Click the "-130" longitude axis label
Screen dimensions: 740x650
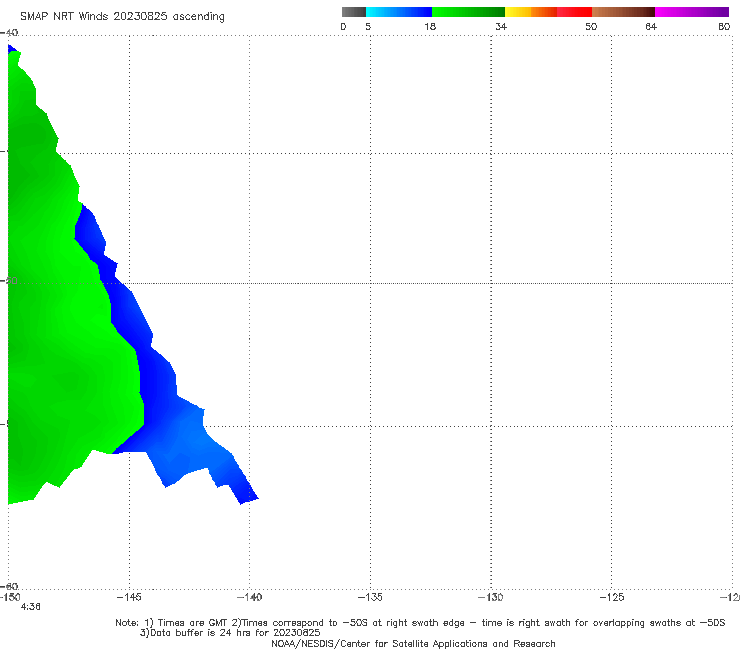(x=490, y=597)
